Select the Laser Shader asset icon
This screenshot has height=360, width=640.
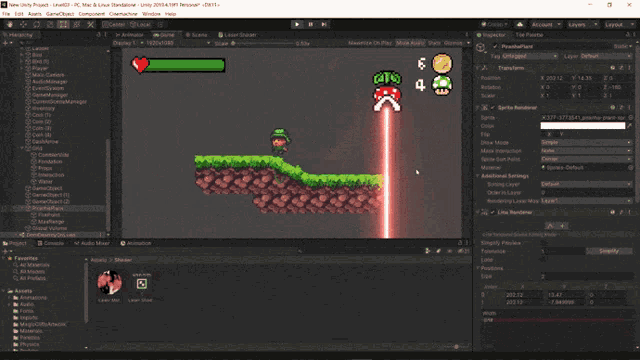pyautogui.click(x=141, y=283)
